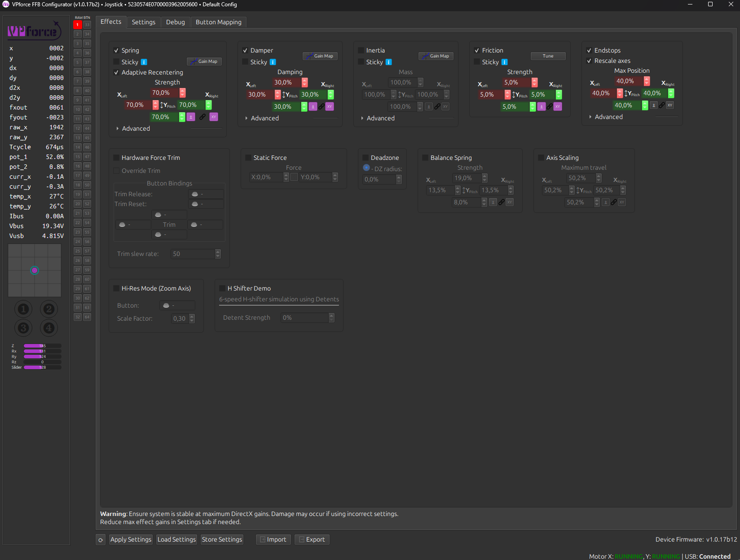
Task: Click the Damper X-left damping spinner arrows
Action: click(277, 94)
